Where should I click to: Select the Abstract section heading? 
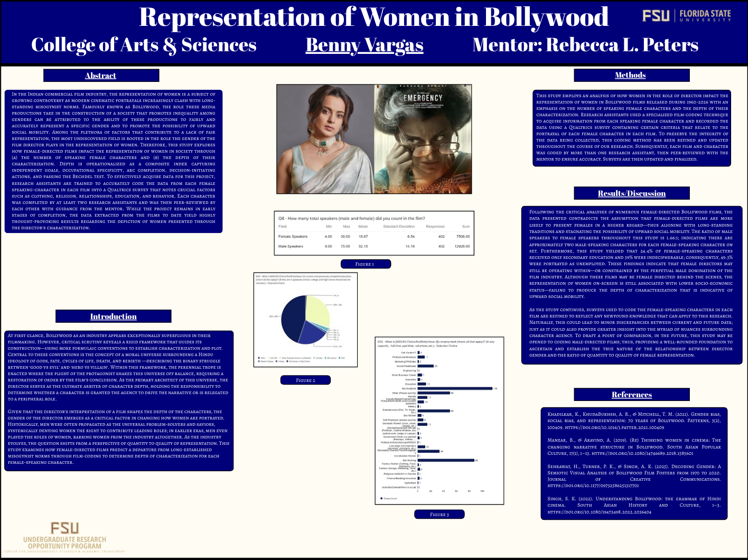100,76
